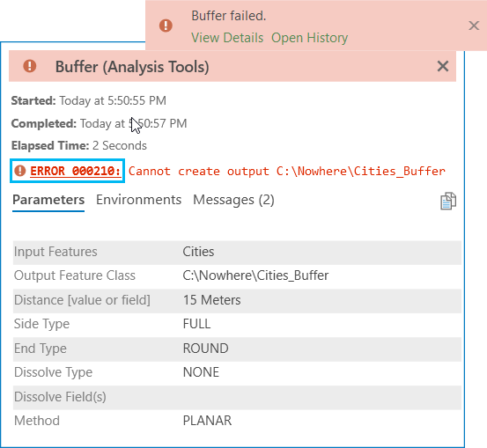The height and width of the screenshot is (448, 487).
Task: Select the 15 Meters distance value
Action: pyautogui.click(x=212, y=300)
